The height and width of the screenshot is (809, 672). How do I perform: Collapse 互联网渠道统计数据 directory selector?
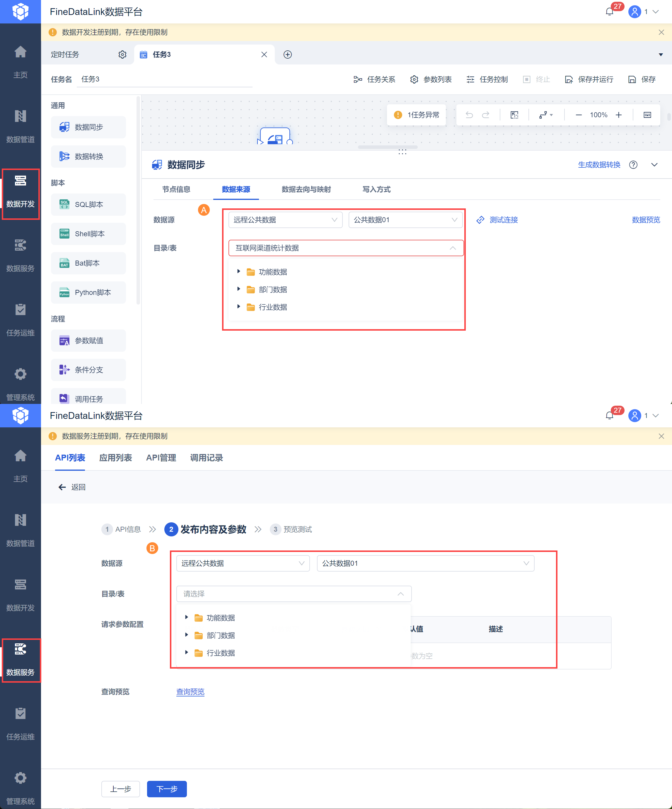pos(453,248)
